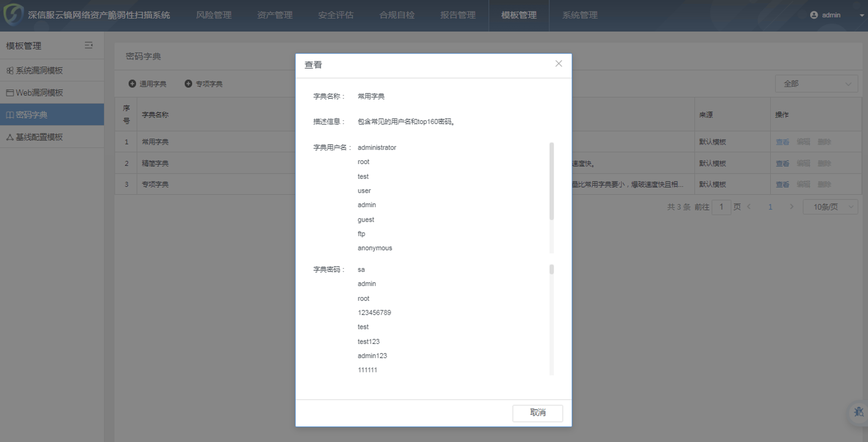This screenshot has height=442, width=868.
Task: Click 编辑 for the 常用字典 row
Action: 803,142
